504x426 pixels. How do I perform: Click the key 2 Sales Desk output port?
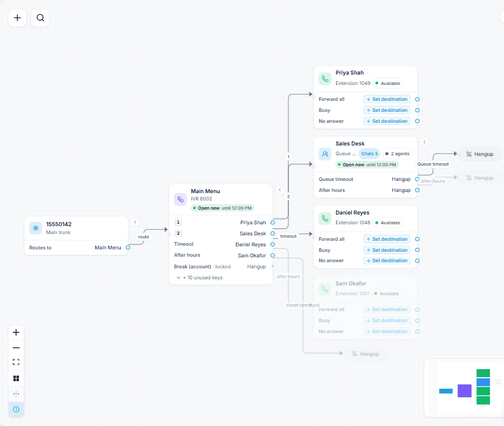[x=272, y=233]
